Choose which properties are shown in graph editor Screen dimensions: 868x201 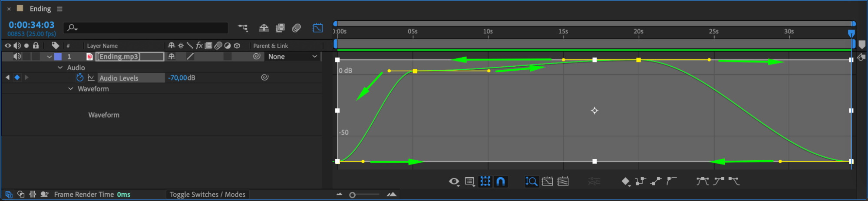click(454, 182)
